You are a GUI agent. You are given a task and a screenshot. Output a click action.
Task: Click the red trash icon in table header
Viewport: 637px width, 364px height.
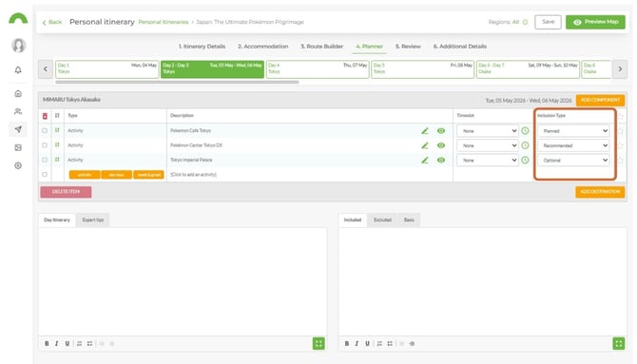pyautogui.click(x=45, y=116)
